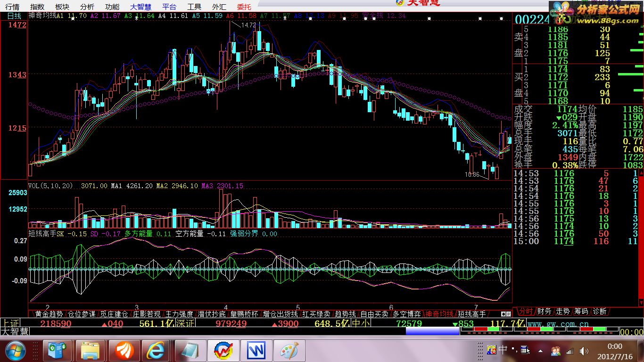Select the 红买绿卖 indicator tab
Image resolution: width=644 pixels, height=362 pixels.
[x=316, y=314]
